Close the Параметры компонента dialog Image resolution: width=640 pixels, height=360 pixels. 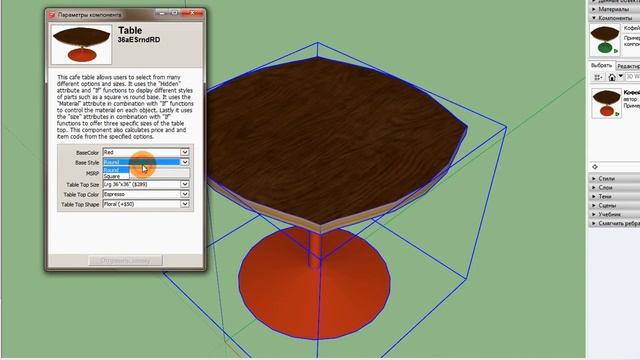(192, 13)
